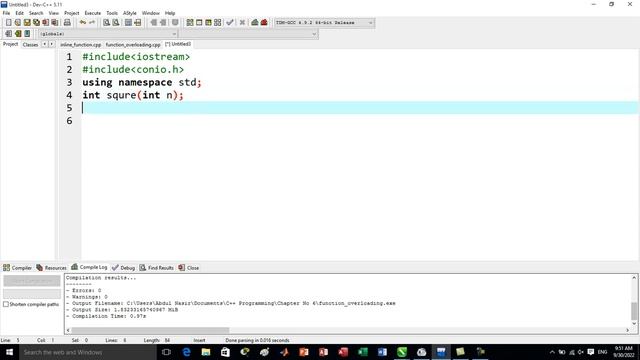Open the Compiler bottom panel tab
The height and width of the screenshot is (360, 640).
tap(18, 268)
